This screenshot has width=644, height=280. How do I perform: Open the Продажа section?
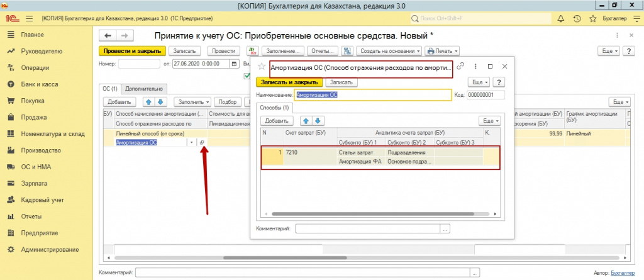click(x=34, y=117)
